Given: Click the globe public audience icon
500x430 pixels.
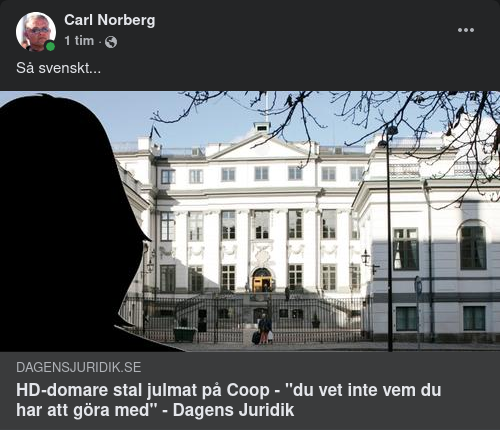Looking at the screenshot, I should click(111, 42).
